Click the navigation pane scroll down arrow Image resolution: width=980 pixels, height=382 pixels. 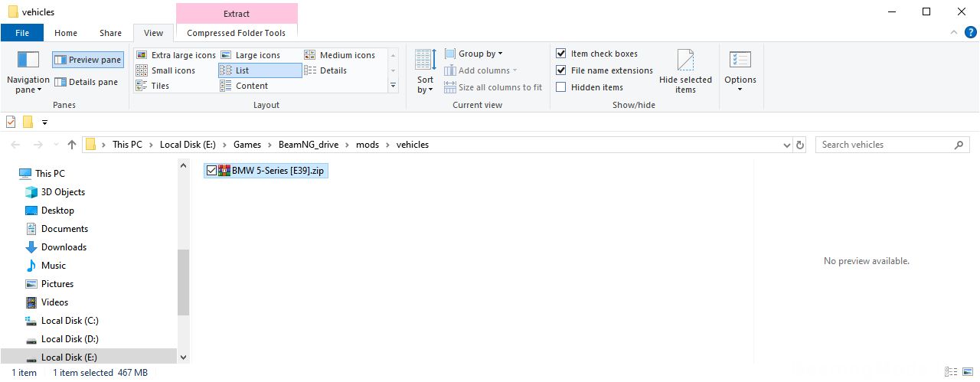(x=183, y=357)
